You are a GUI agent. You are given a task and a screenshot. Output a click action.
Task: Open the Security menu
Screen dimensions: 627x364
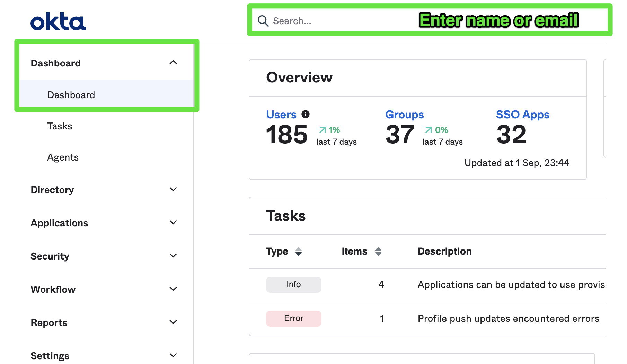pyautogui.click(x=50, y=256)
